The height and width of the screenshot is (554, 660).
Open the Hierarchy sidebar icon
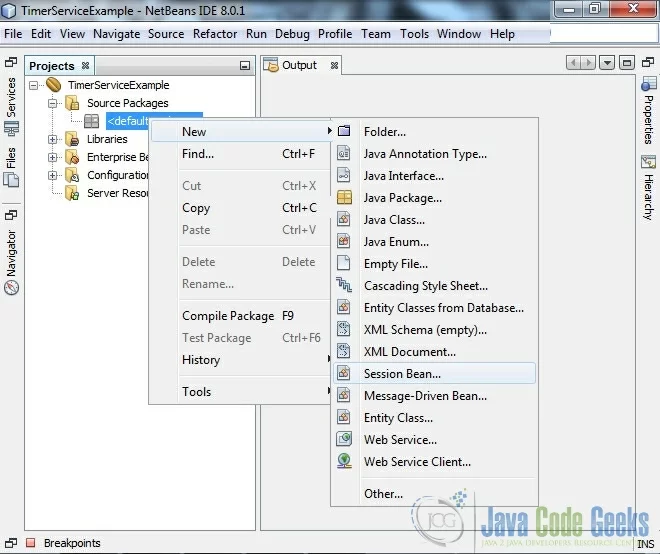tap(649, 162)
